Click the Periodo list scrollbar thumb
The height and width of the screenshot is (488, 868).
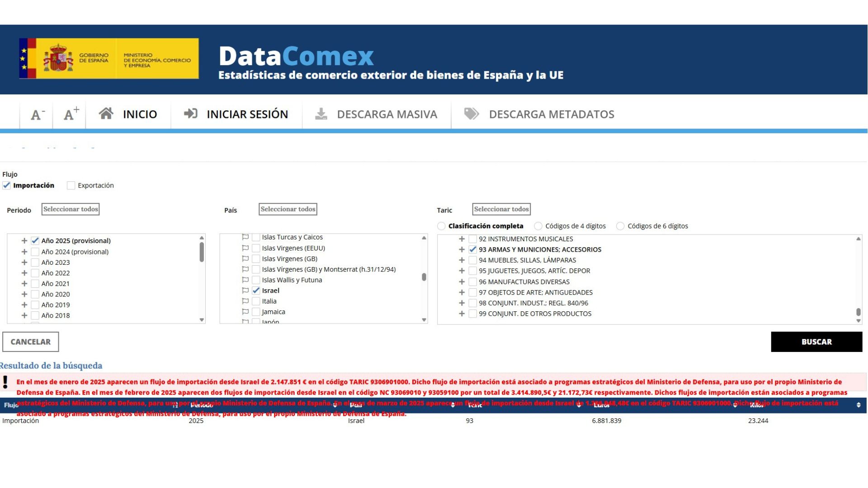202,252
